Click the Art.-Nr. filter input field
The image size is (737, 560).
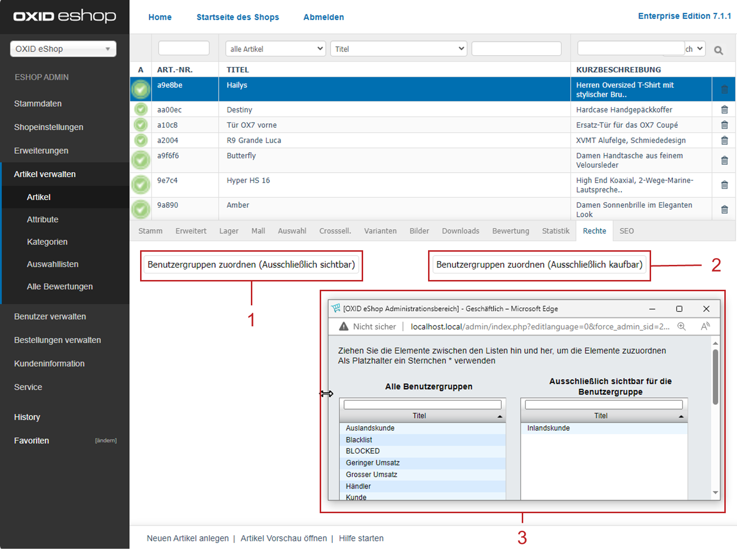[184, 48]
